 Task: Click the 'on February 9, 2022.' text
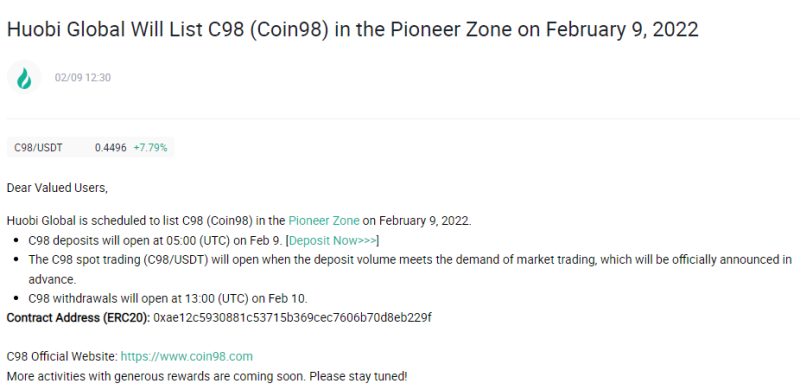click(417, 221)
